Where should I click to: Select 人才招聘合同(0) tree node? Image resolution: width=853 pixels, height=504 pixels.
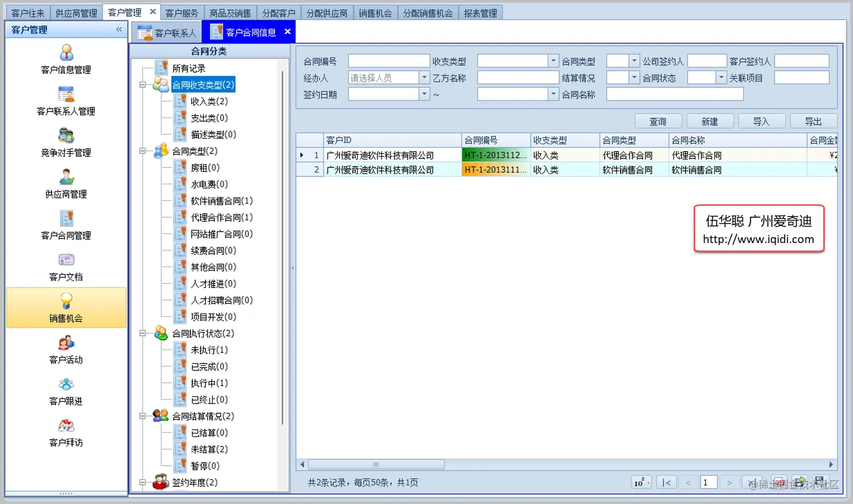click(x=221, y=300)
